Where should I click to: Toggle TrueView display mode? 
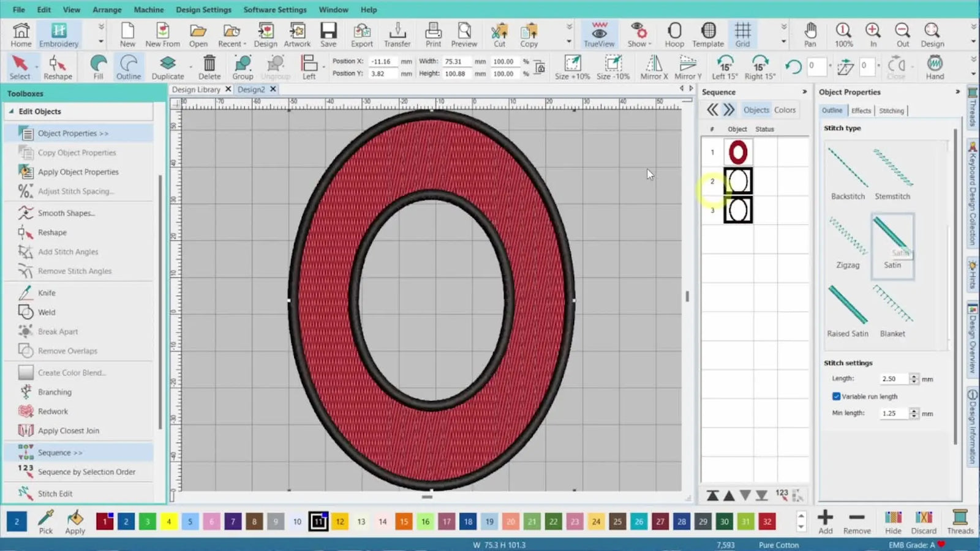[598, 34]
